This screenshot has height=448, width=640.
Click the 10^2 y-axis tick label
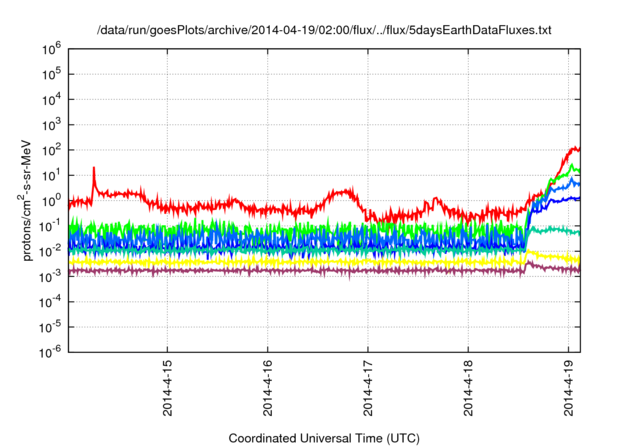click(x=51, y=151)
